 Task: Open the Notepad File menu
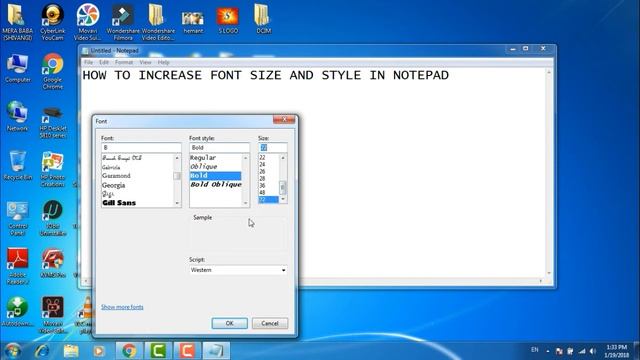point(88,62)
